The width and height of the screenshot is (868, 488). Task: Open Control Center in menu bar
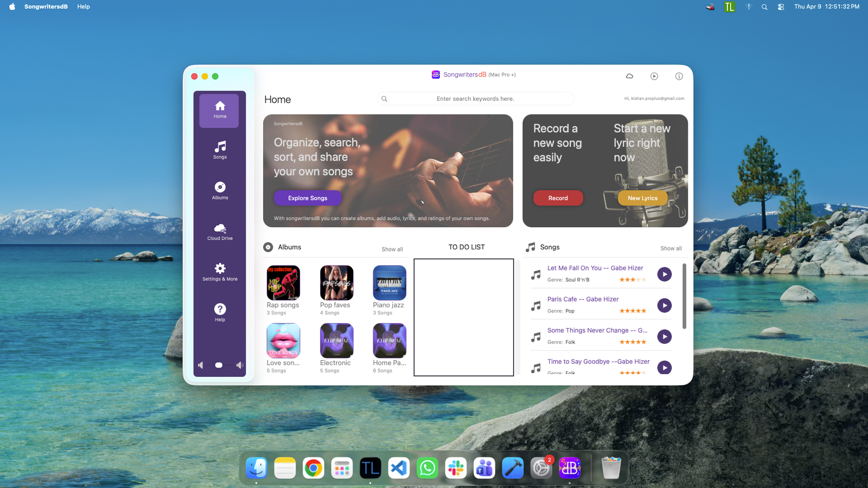click(x=781, y=7)
